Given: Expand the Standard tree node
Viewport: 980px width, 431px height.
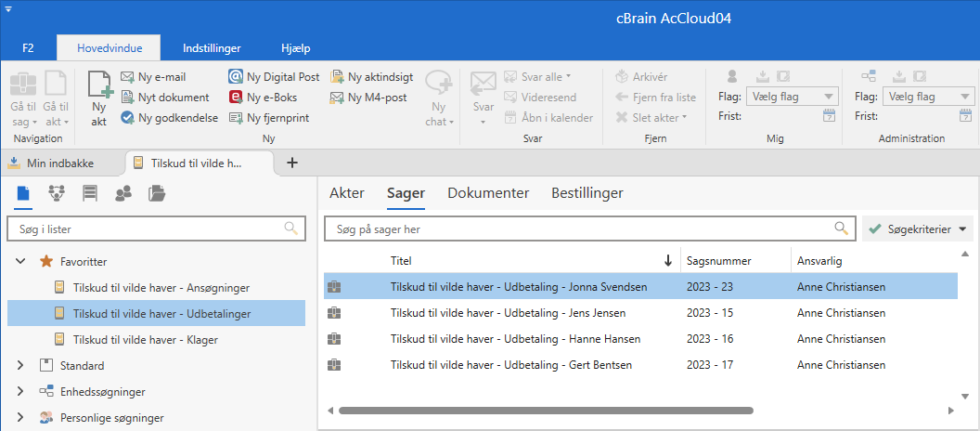Looking at the screenshot, I should [20, 366].
